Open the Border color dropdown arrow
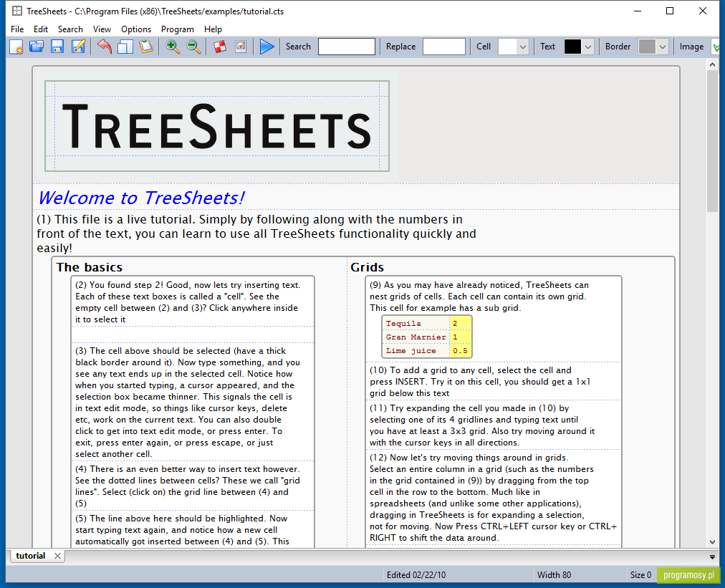 [663, 47]
